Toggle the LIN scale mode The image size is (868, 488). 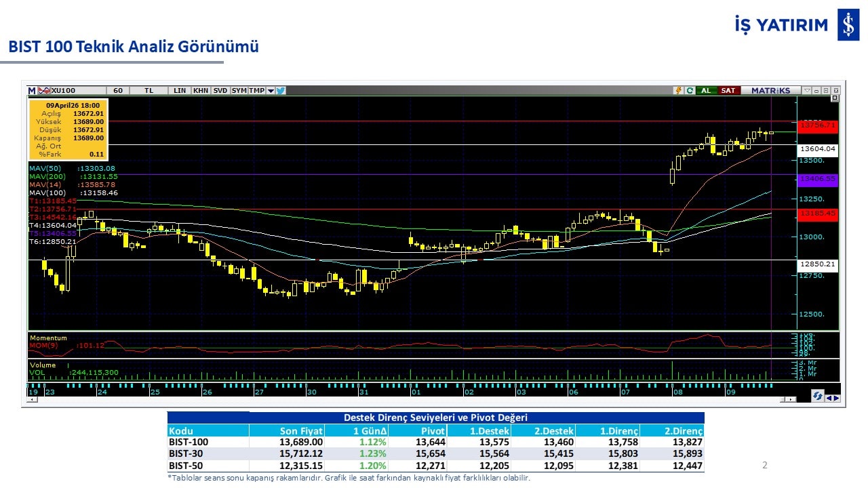click(x=180, y=90)
